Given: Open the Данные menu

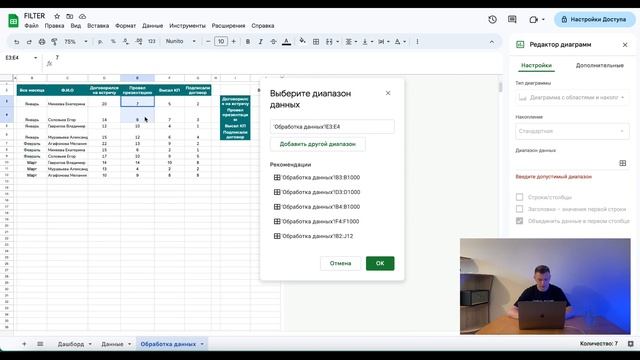Looking at the screenshot, I should 152,26.
